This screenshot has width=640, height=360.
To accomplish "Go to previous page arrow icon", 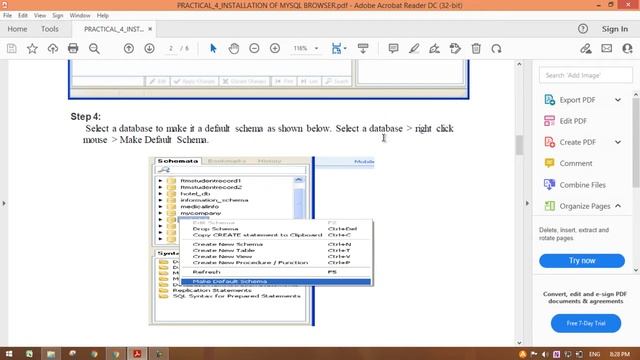I will pos(129,49).
